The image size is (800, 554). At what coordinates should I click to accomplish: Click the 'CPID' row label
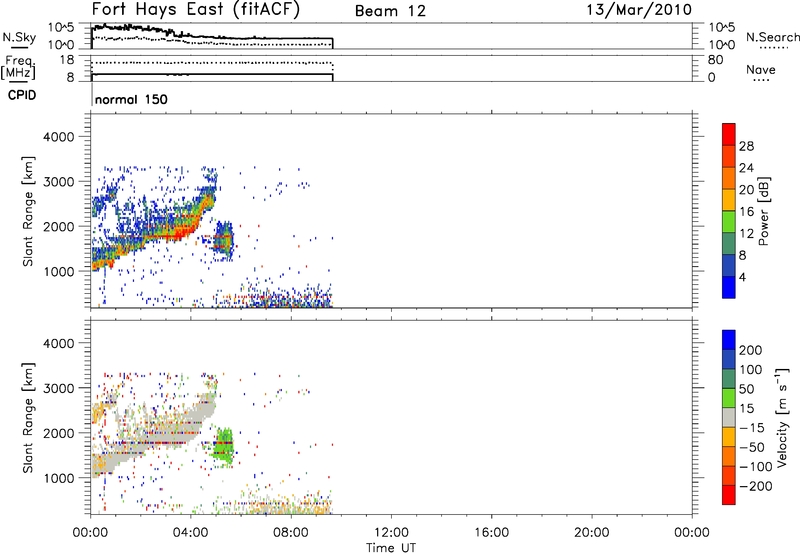tap(22, 95)
